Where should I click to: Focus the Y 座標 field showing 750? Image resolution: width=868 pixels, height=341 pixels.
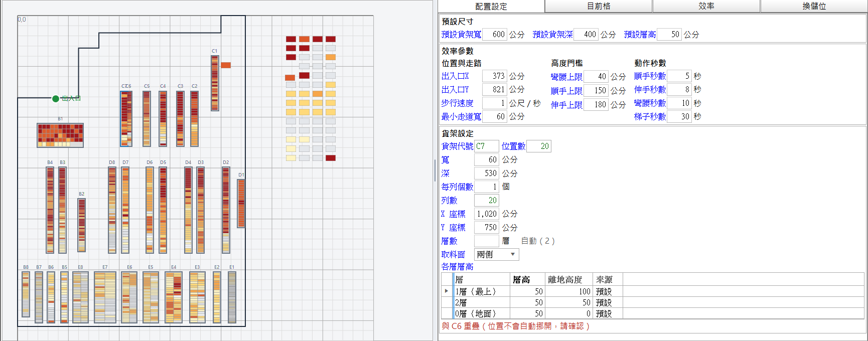[486, 227]
